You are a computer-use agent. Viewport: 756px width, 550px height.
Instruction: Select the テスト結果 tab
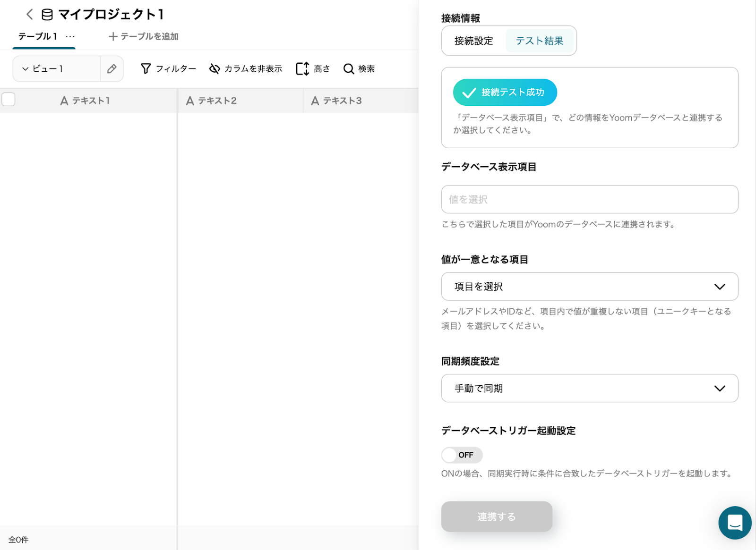coord(539,41)
